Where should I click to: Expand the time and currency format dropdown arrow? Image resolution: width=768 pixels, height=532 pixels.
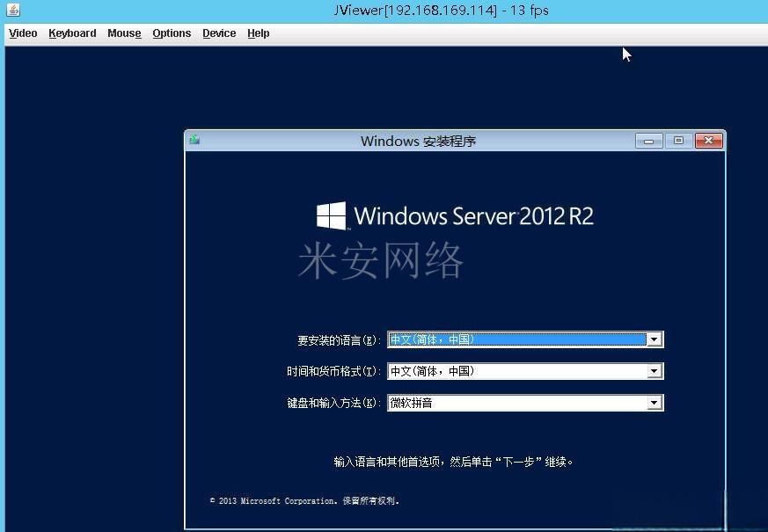point(655,371)
